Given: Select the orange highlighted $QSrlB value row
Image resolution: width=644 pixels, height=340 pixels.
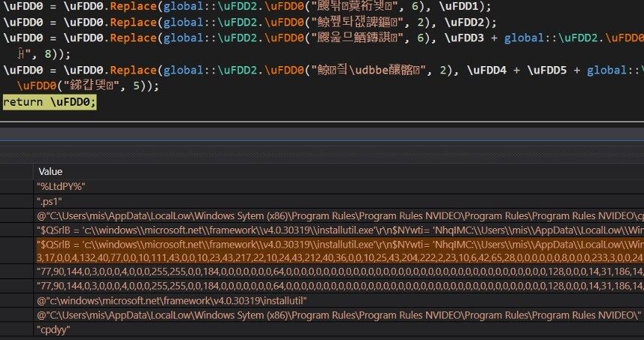Looking at the screenshot, I should (339, 251).
